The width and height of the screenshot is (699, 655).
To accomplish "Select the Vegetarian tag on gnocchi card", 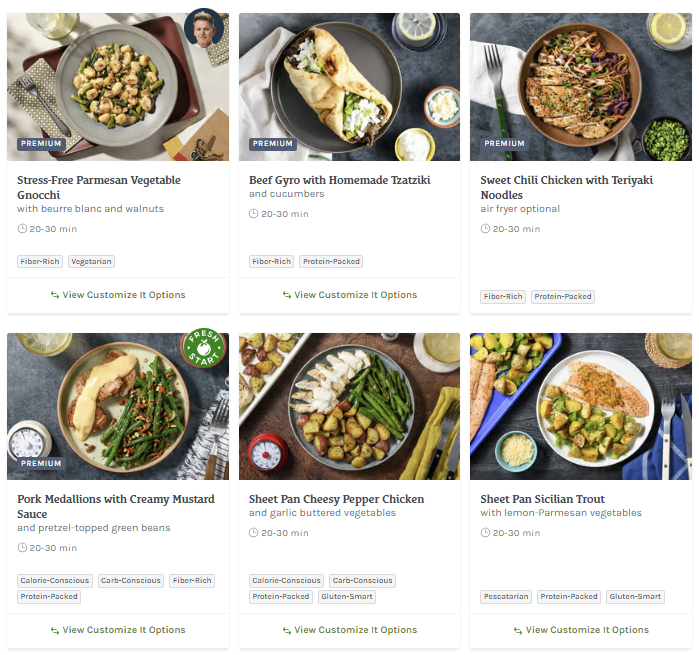I will click(91, 261).
